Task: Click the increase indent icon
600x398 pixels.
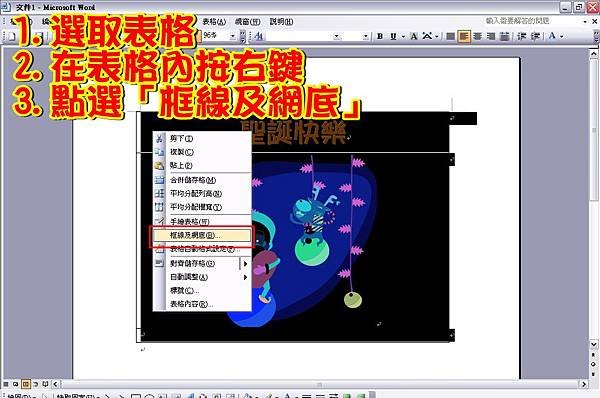Action: point(535,36)
